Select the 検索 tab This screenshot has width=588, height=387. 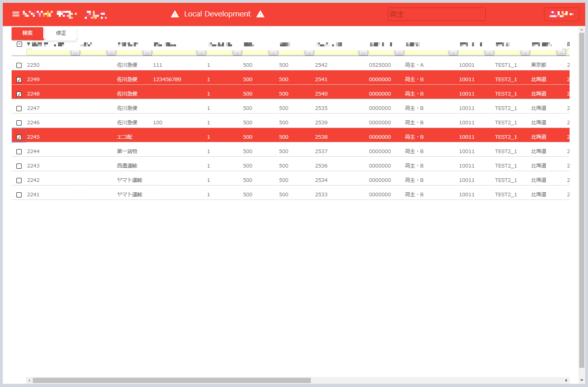[x=27, y=33]
